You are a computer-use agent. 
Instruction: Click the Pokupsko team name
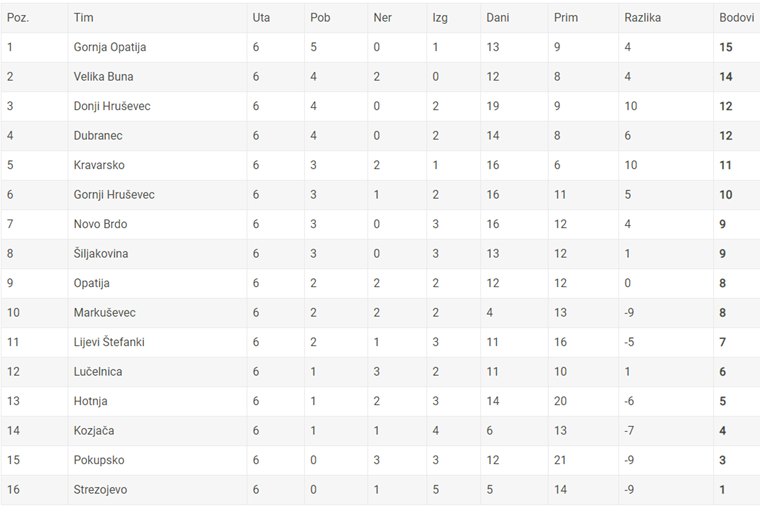pyautogui.click(x=99, y=460)
